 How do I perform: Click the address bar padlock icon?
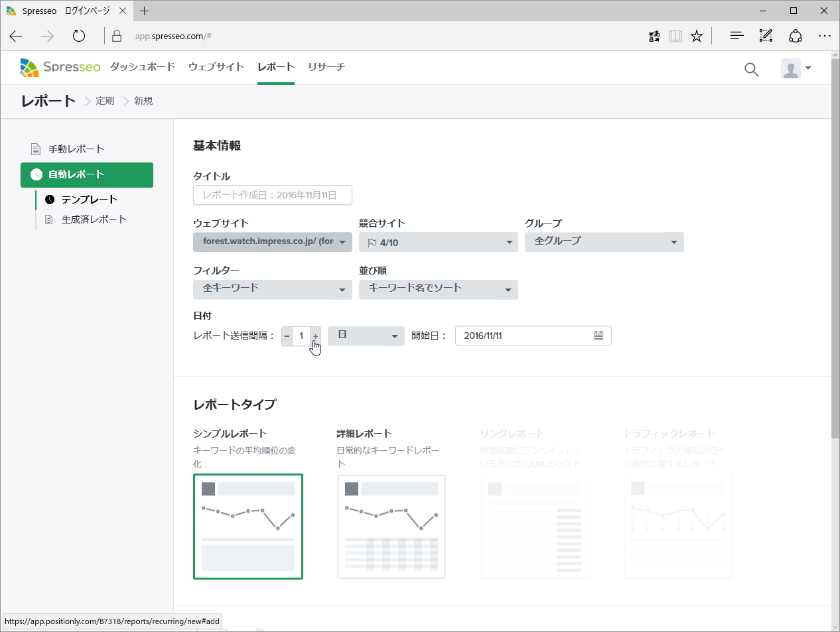(x=117, y=36)
